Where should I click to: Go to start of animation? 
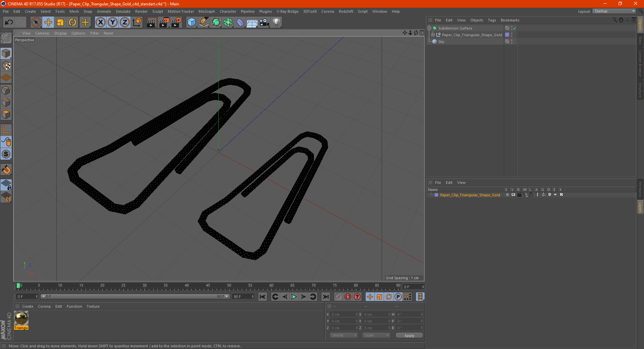(263, 297)
